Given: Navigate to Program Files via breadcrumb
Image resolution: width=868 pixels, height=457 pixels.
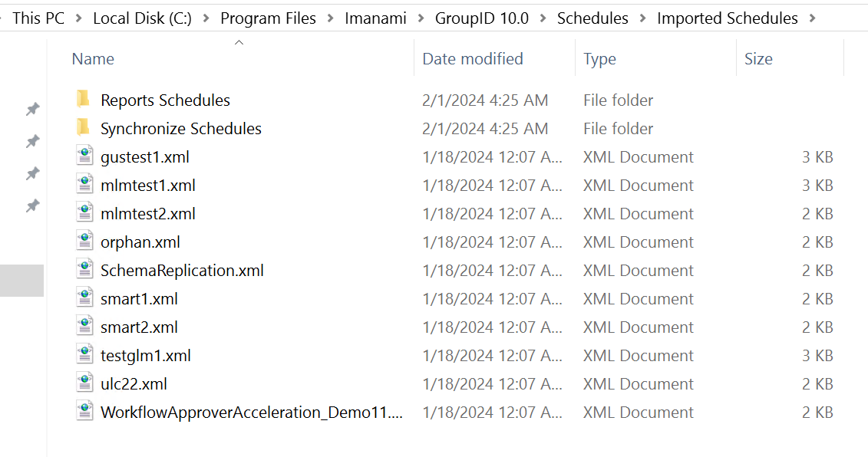Looking at the screenshot, I should [268, 18].
